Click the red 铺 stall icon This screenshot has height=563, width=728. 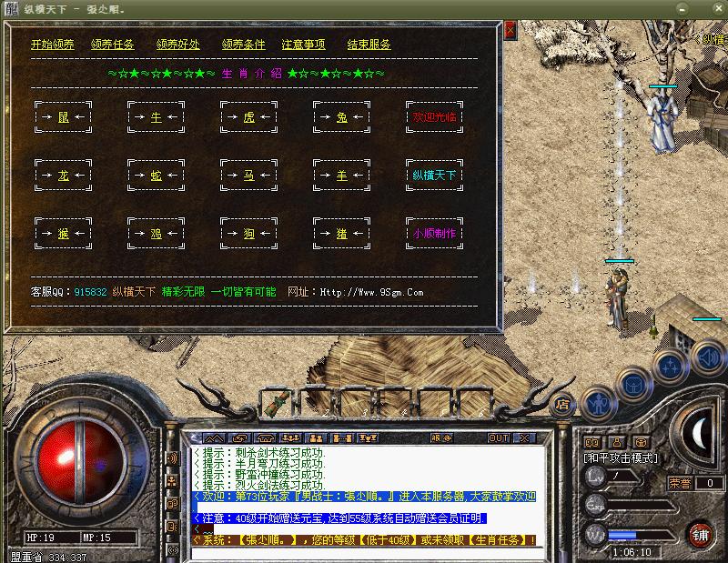[700, 532]
